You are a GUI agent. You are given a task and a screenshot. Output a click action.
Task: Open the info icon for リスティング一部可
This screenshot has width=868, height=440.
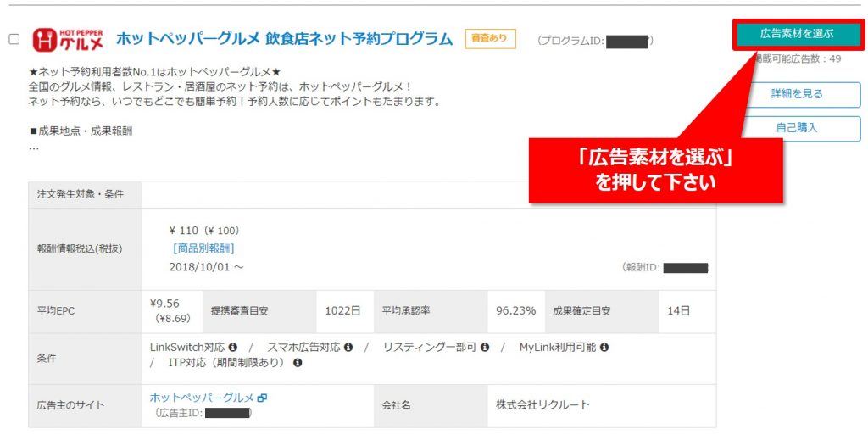tap(483, 348)
